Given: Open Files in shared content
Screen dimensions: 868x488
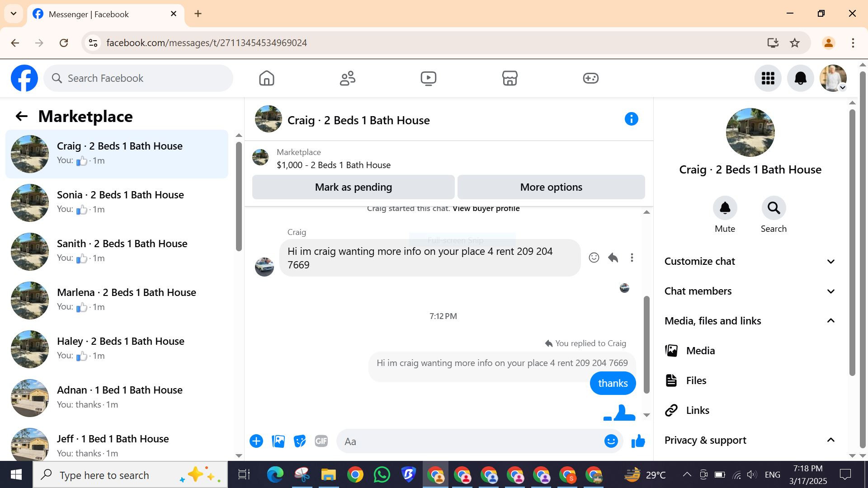Looking at the screenshot, I should click(750, 380).
